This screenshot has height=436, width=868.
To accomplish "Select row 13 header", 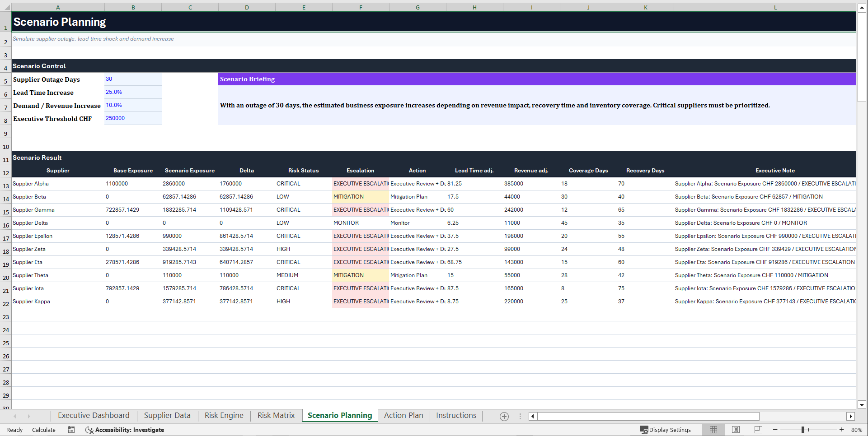I will pyautogui.click(x=6, y=184).
